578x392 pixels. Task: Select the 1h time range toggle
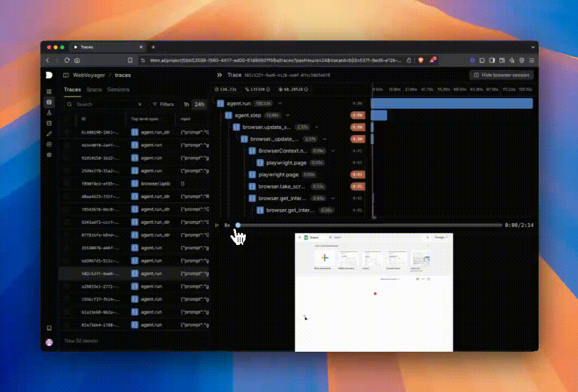[x=186, y=104]
